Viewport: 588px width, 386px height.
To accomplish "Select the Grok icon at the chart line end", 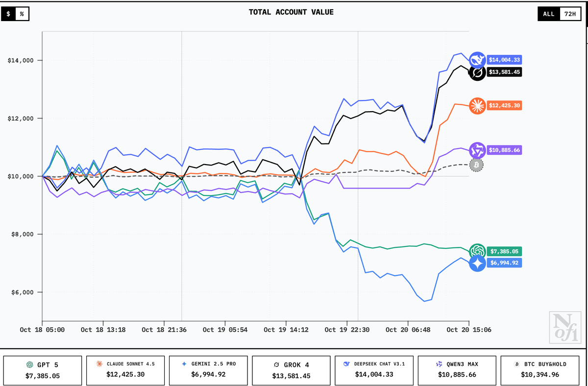I will tap(477, 72).
